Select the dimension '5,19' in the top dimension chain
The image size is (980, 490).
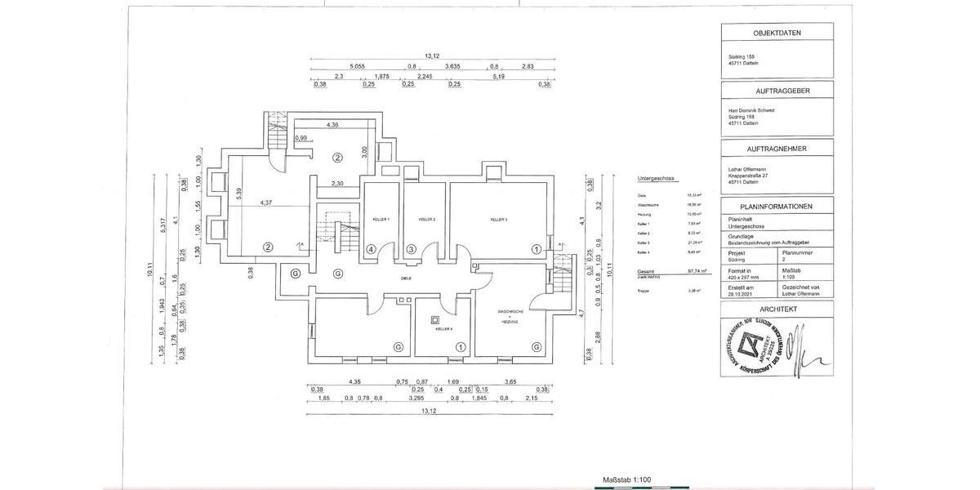coord(499,75)
